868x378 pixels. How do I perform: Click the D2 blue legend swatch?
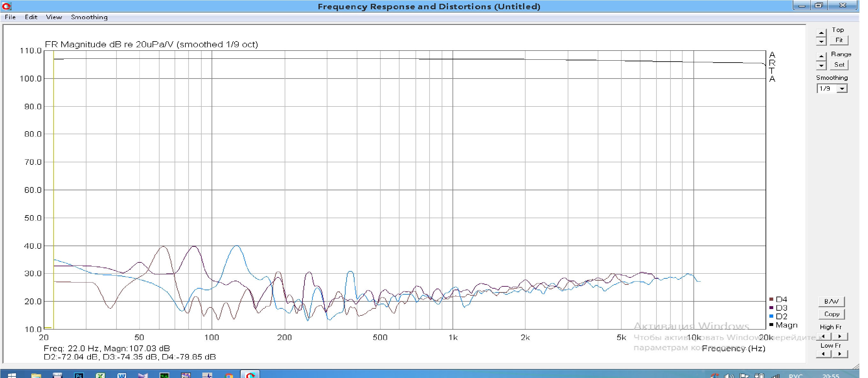pos(771,316)
